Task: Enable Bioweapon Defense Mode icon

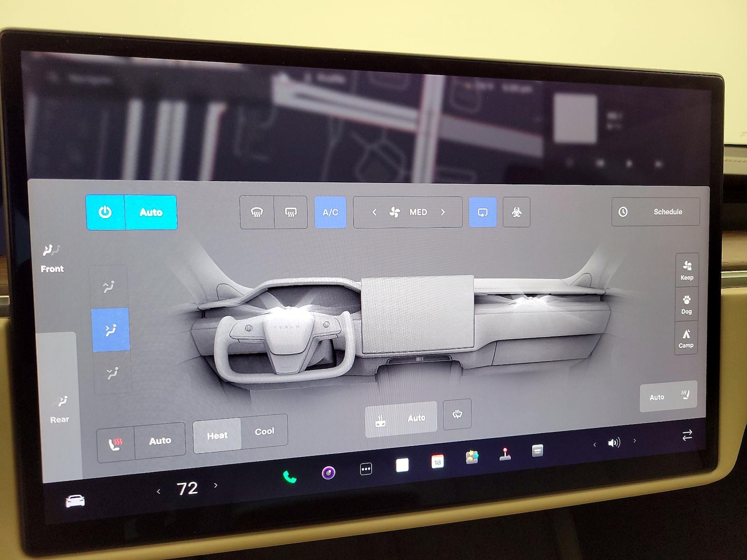Action: [x=516, y=212]
